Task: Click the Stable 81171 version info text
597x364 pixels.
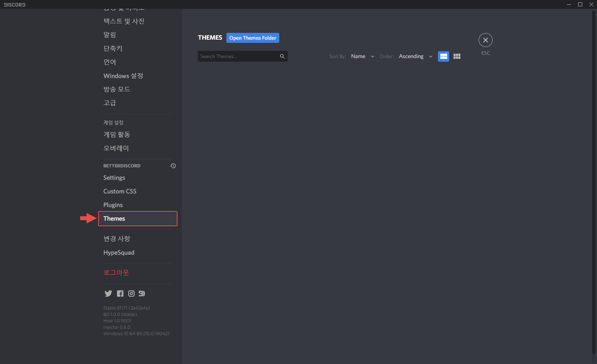Action: [127, 308]
